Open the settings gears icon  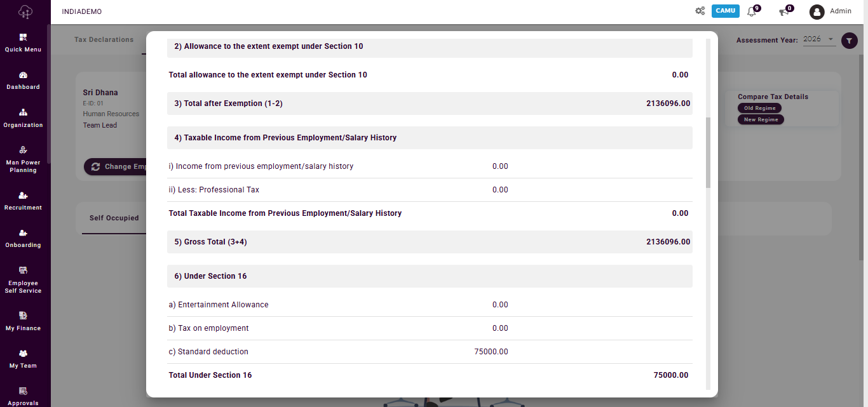(x=700, y=11)
